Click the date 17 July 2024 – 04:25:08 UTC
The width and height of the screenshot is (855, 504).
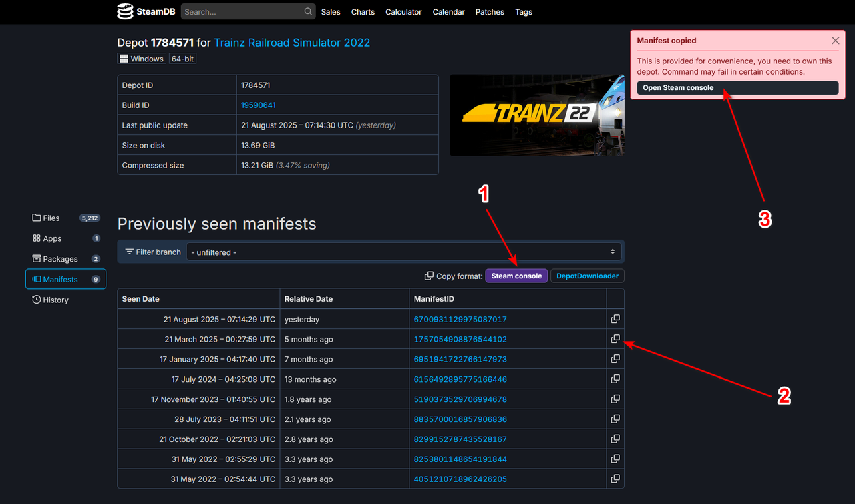click(x=223, y=379)
